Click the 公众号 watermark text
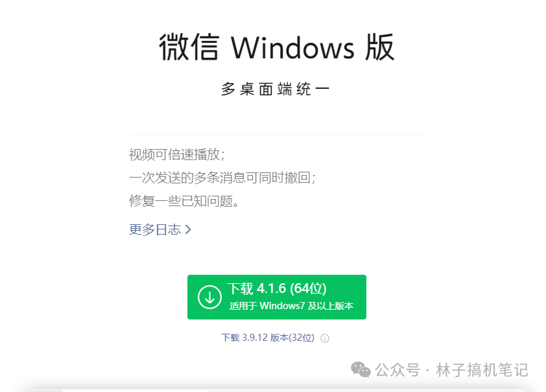Viewport: 546px width, 392px height. pyautogui.click(x=398, y=370)
